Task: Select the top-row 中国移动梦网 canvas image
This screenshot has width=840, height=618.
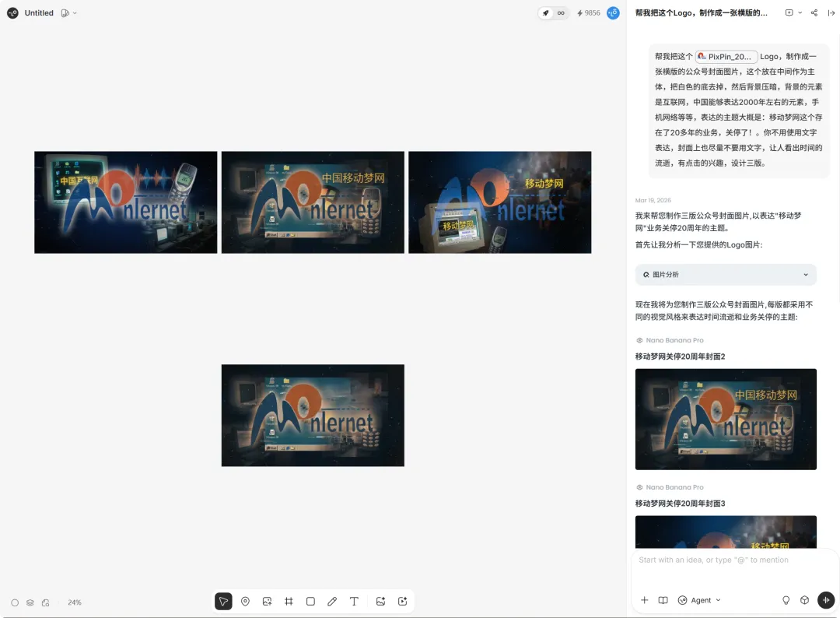Action: coord(313,202)
